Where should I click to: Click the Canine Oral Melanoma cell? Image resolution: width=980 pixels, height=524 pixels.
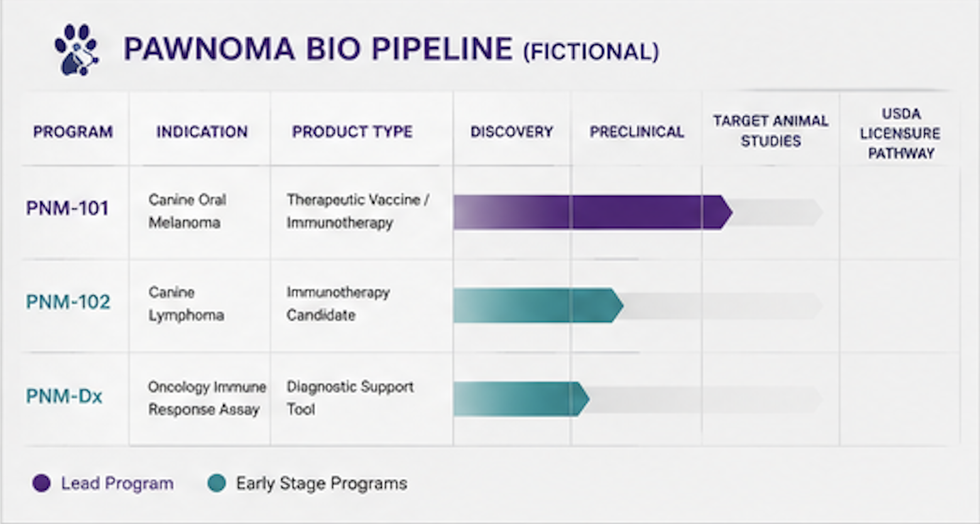point(187,211)
